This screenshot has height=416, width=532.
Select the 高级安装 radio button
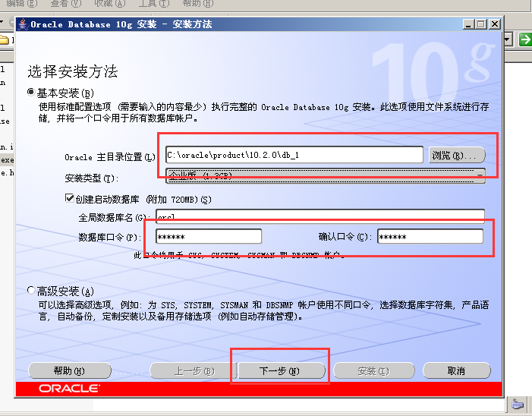click(x=31, y=290)
